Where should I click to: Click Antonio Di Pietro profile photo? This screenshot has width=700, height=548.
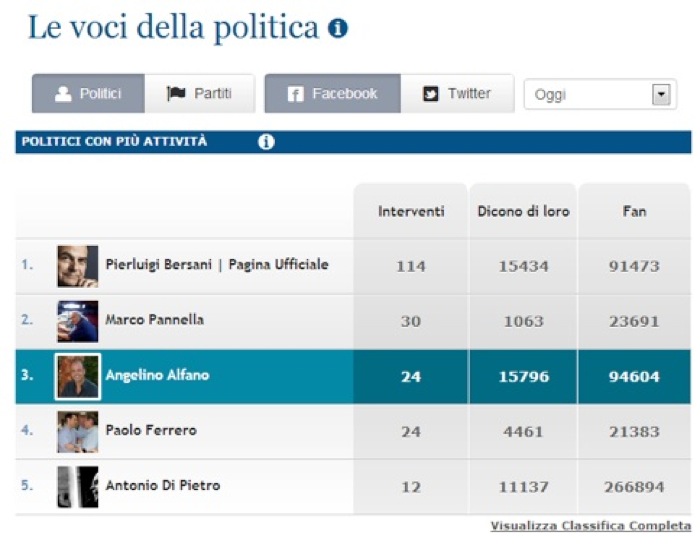(x=77, y=486)
